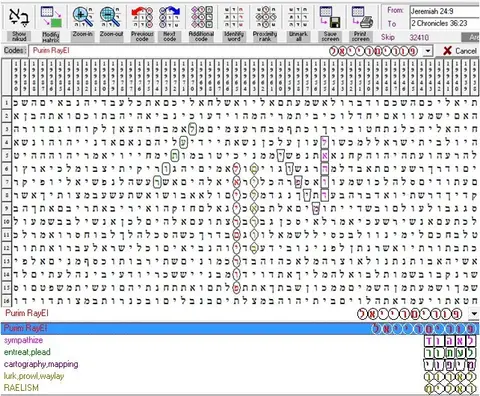The height and width of the screenshot is (396, 480).
Task: Select the Identify word tool
Action: 234,17
